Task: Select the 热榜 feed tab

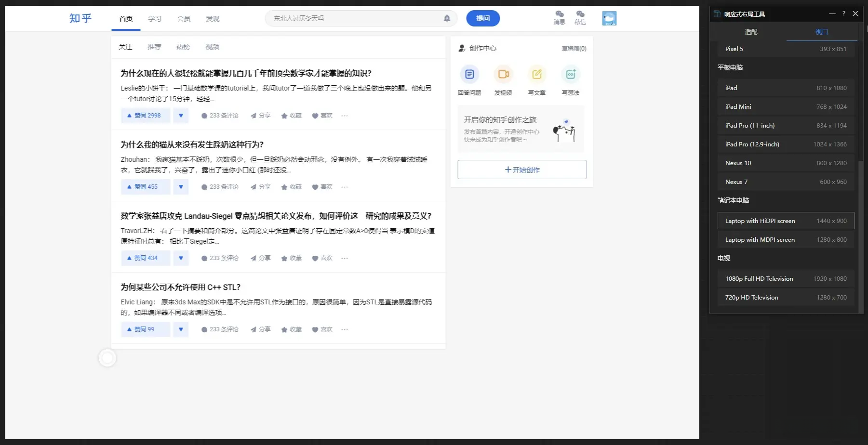Action: click(183, 47)
